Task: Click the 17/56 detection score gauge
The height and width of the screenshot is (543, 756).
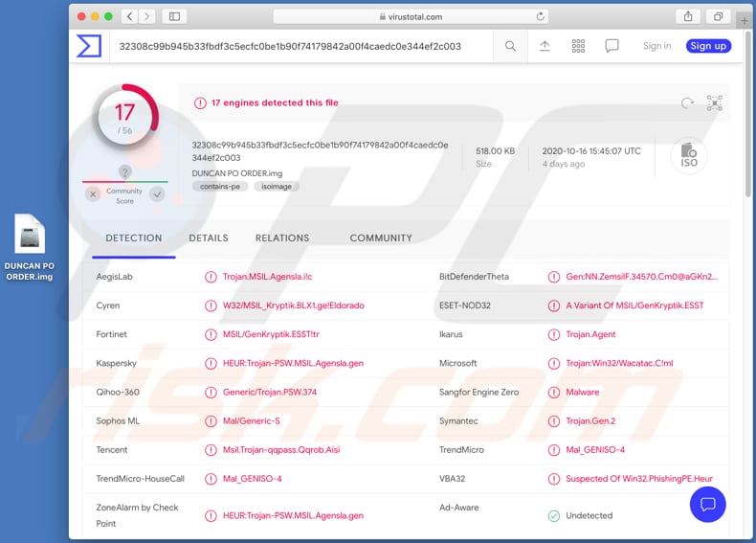Action: (124, 118)
